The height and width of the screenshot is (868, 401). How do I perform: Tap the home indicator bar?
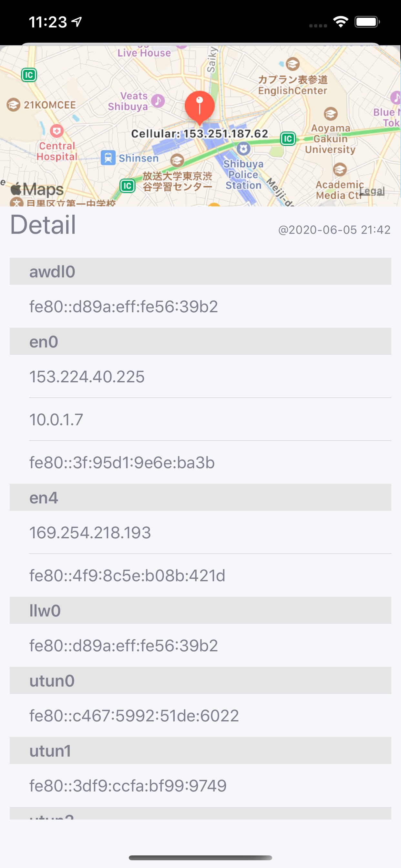[200, 858]
